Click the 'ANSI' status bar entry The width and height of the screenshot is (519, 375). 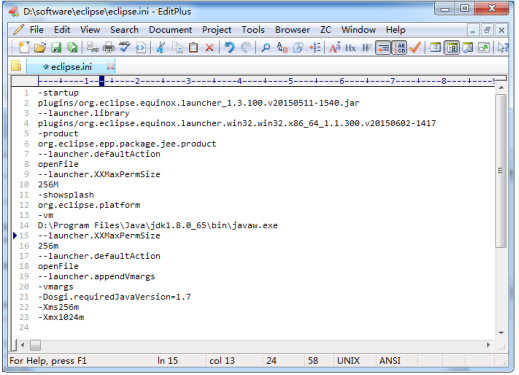[390, 361]
